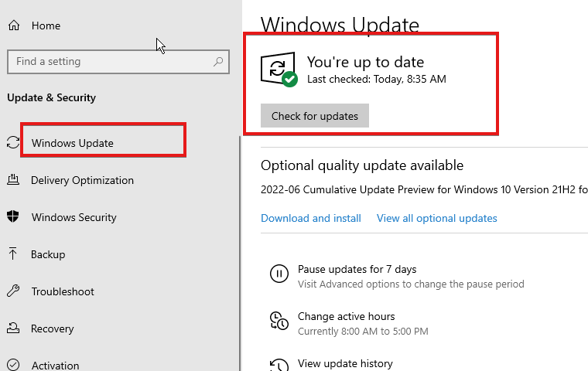Click the change active hours clock icon
This screenshot has height=371, width=588.
[279, 321]
